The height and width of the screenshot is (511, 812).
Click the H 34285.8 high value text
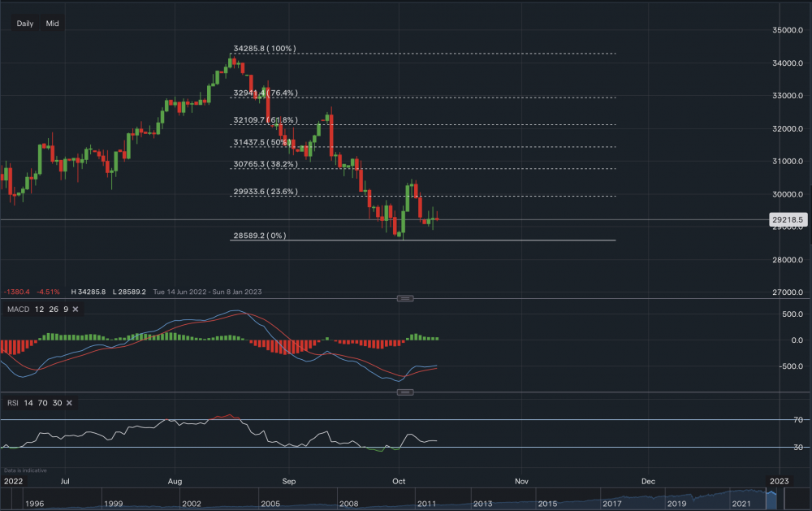point(85,291)
